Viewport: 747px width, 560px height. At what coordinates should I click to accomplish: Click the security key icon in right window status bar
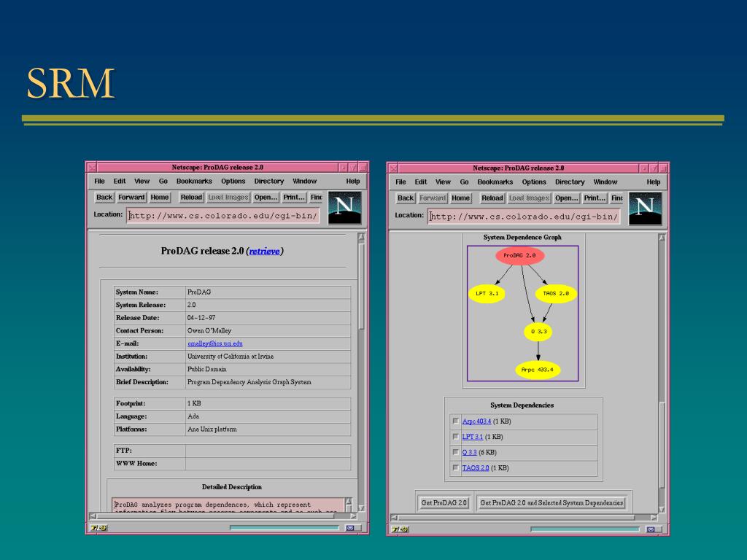pos(400,529)
